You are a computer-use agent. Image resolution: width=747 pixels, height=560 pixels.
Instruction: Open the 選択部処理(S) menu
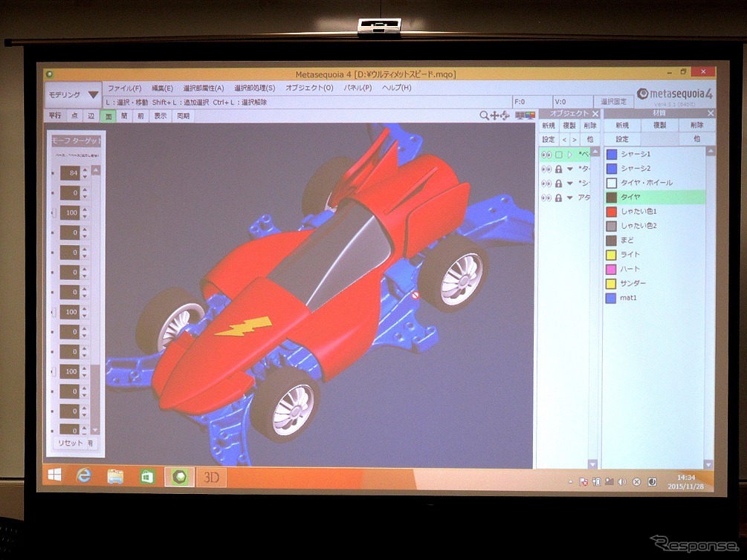pos(254,88)
